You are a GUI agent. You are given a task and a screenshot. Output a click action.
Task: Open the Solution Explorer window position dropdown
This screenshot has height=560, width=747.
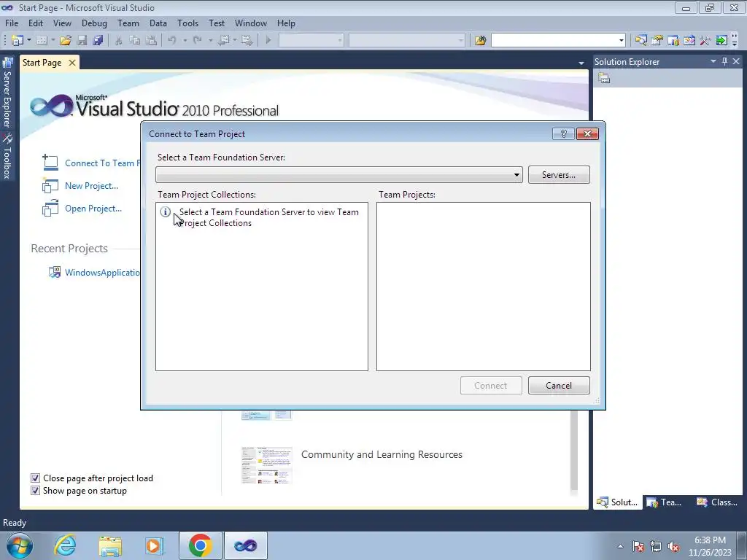click(x=713, y=61)
